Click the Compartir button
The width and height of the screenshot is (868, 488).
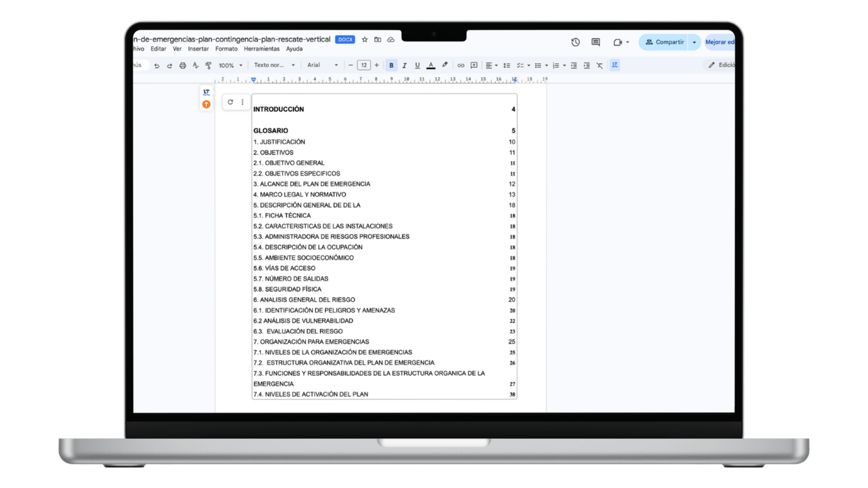[x=664, y=42]
